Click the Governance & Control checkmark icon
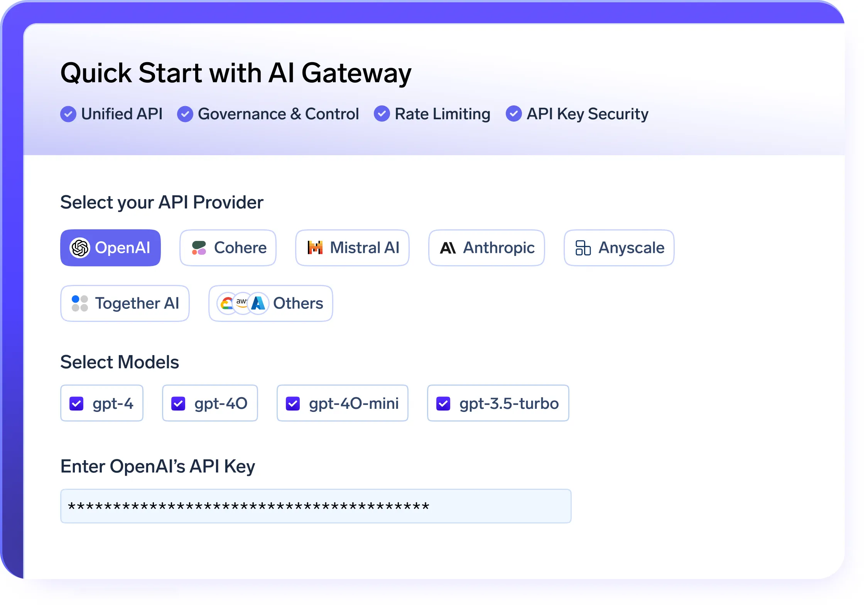 click(x=185, y=114)
